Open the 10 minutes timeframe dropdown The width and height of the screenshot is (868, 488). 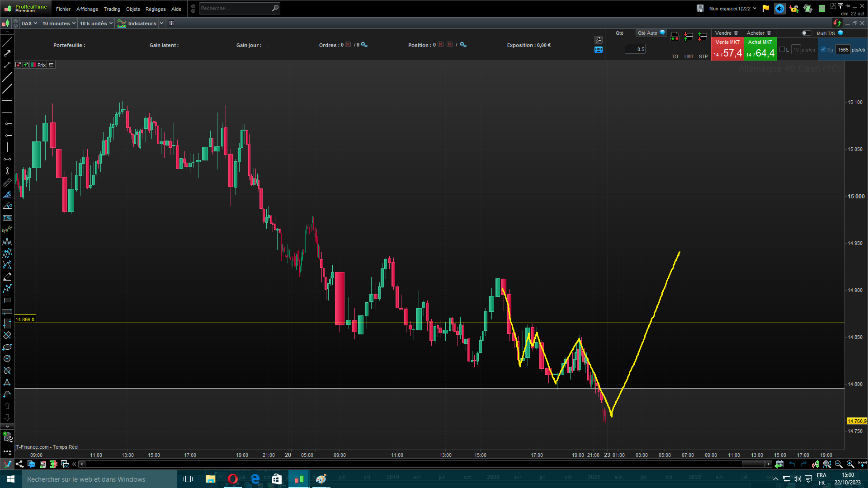[59, 23]
